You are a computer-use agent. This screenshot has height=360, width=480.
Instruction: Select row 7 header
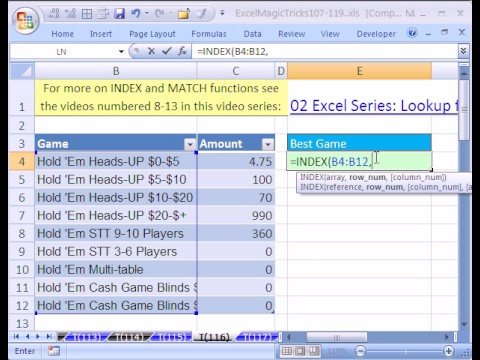tap(22, 215)
